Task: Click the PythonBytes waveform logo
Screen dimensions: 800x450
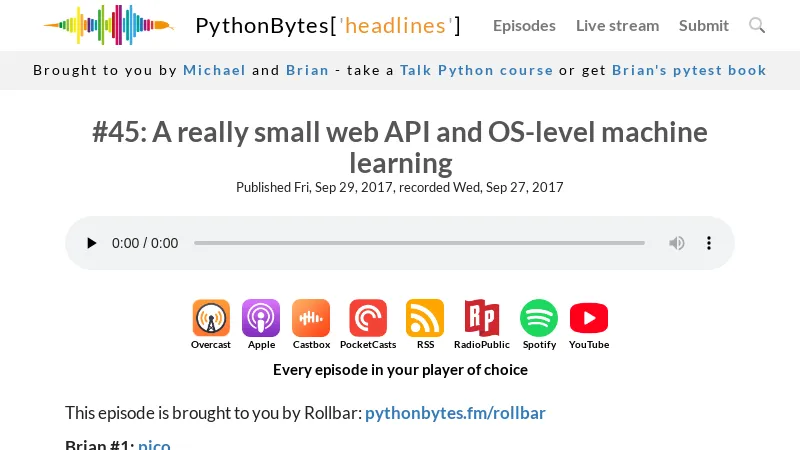Action: 108,25
